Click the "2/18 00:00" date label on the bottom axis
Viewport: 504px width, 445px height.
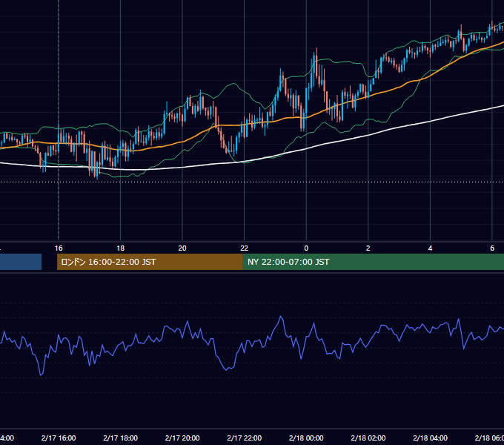306,438
